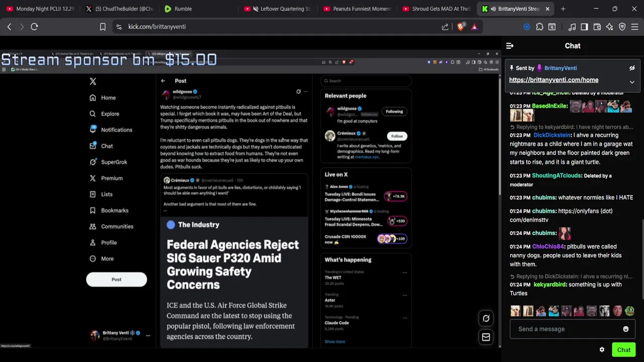This screenshot has width=644, height=362.
Task: Click 'Claude Code' trending topic in stream
Action: (337, 323)
